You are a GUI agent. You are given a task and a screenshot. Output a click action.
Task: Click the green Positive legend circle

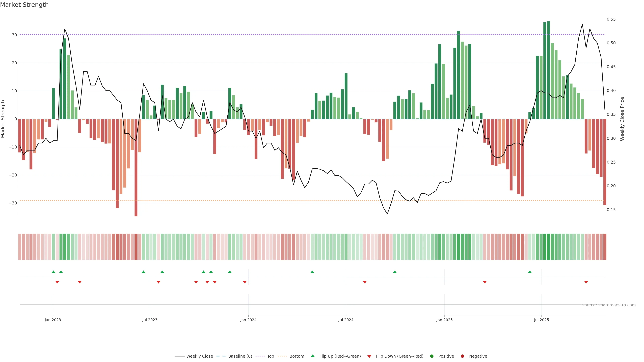point(432,356)
